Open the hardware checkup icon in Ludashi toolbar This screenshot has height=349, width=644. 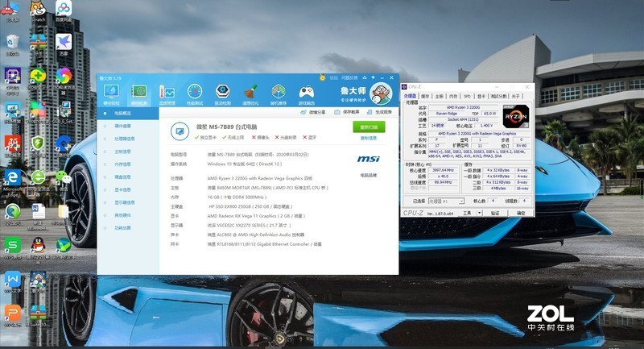point(111,93)
